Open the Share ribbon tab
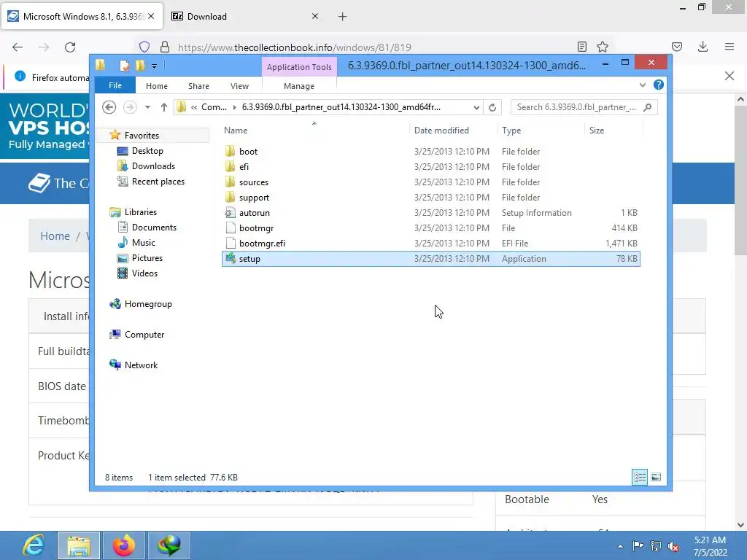The width and height of the screenshot is (747, 560). pyautogui.click(x=198, y=86)
